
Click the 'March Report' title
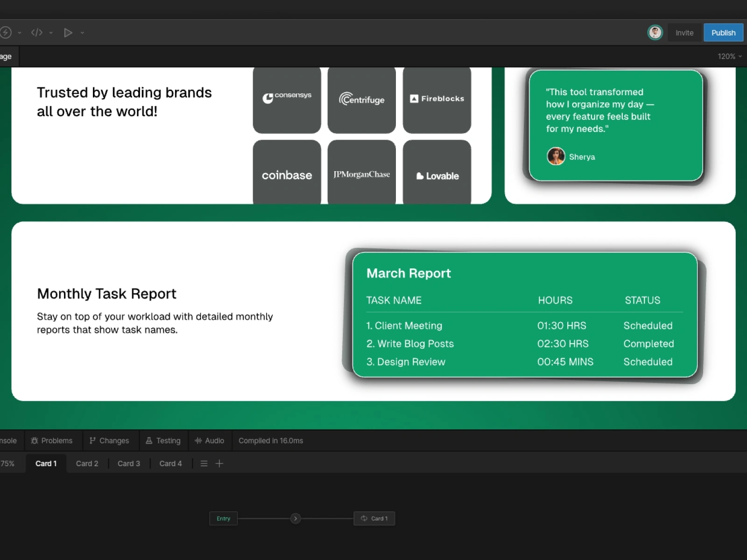tap(409, 273)
